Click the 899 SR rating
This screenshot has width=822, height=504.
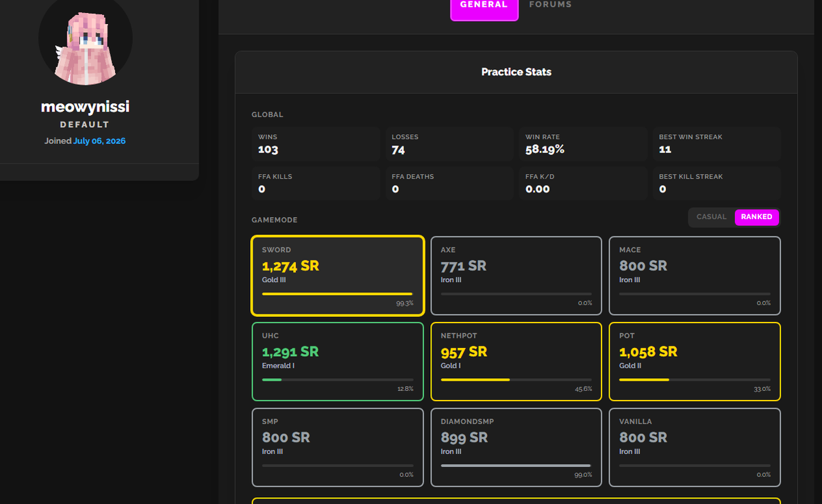coord(464,438)
